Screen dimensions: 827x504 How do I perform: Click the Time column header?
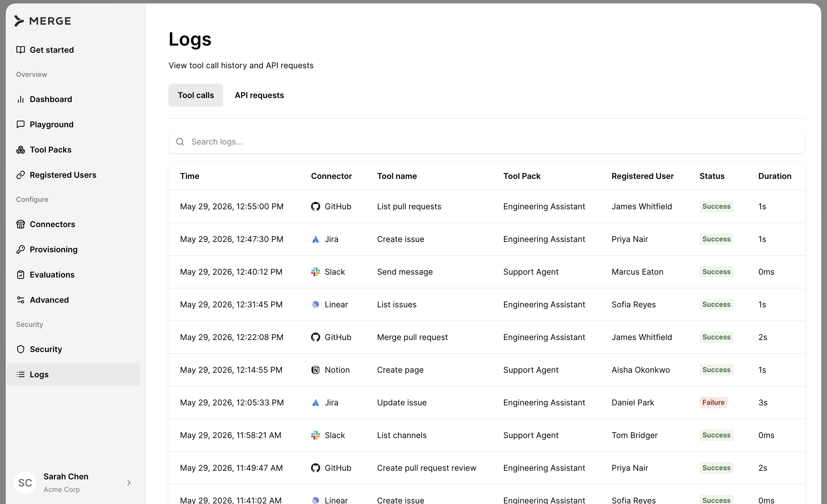[x=189, y=176]
